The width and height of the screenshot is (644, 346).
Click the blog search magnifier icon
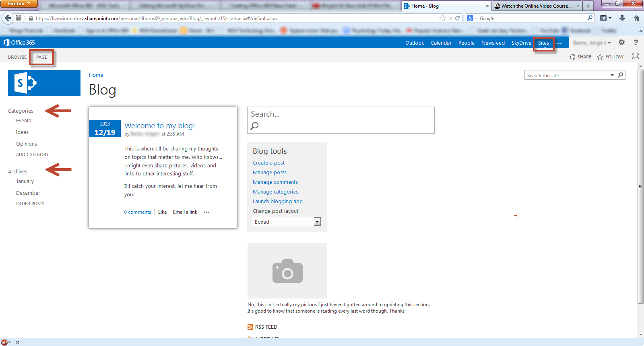254,126
